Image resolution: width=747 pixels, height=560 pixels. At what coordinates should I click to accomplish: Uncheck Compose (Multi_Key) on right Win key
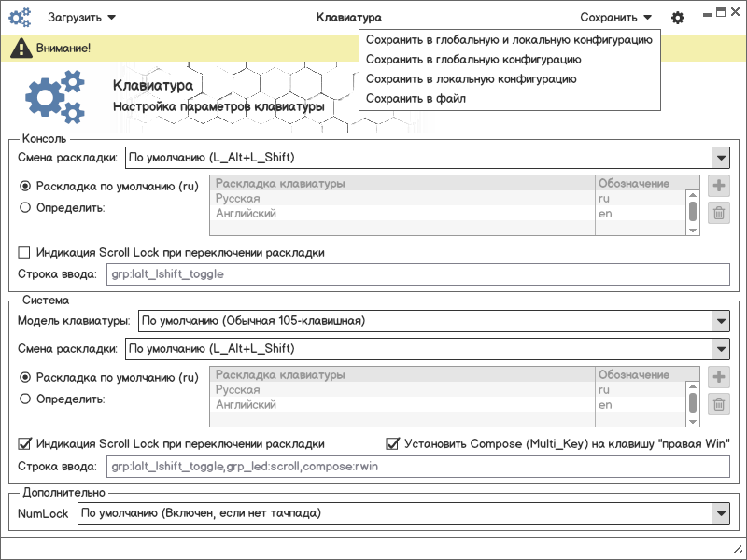[393, 443]
